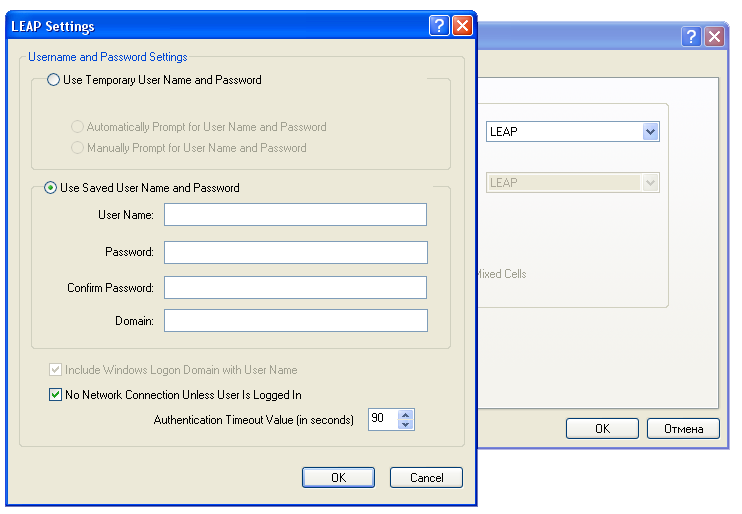Open the enabled LEAP dropdown list
The height and width of the screenshot is (514, 742).
pyautogui.click(x=650, y=131)
